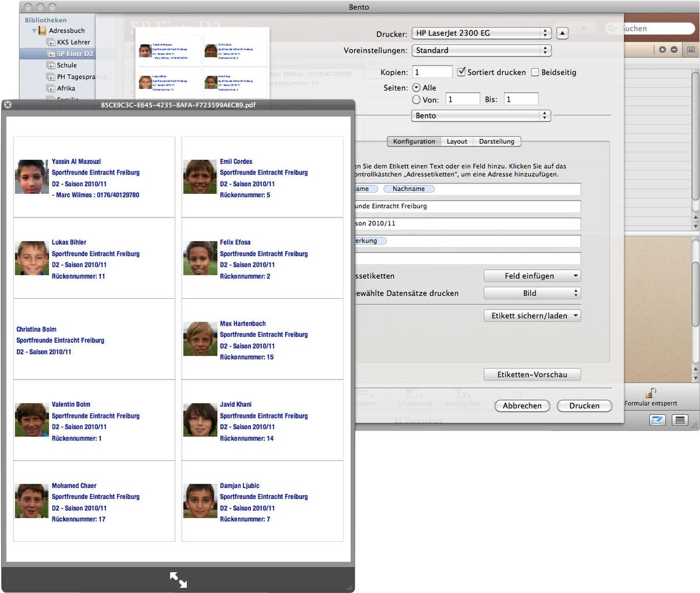This screenshot has height=593, width=700.
Task: Click Javid Khani's photo in the preview
Action: (200, 420)
